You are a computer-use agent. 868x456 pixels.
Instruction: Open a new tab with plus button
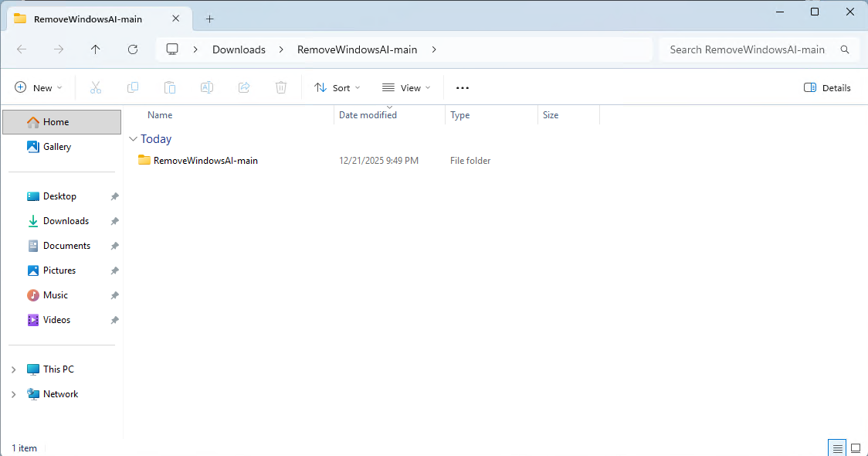pos(209,19)
